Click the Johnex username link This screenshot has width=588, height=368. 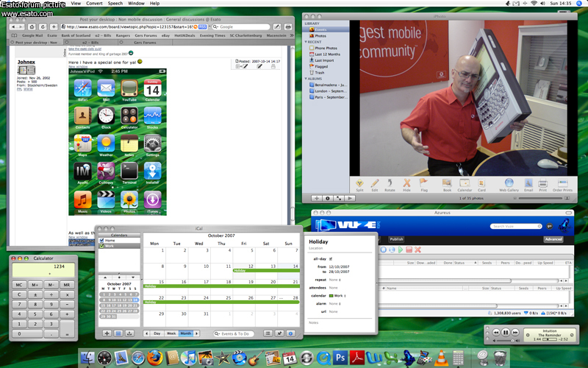(x=26, y=62)
